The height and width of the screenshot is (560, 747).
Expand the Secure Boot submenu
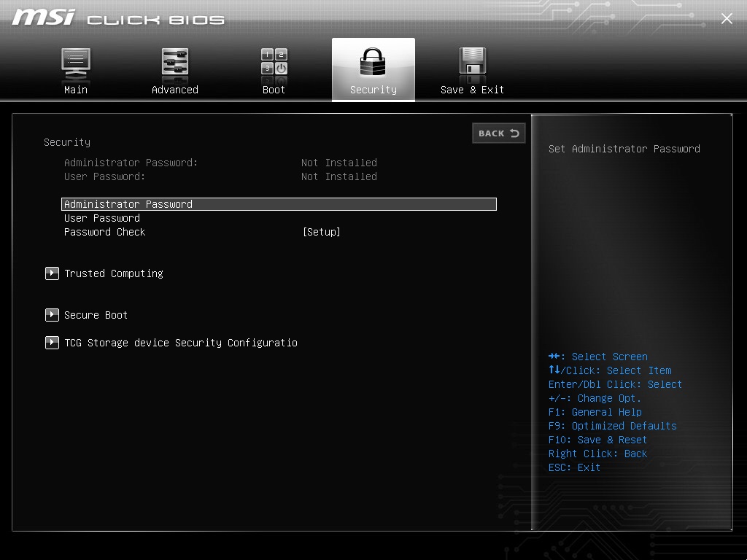96,315
